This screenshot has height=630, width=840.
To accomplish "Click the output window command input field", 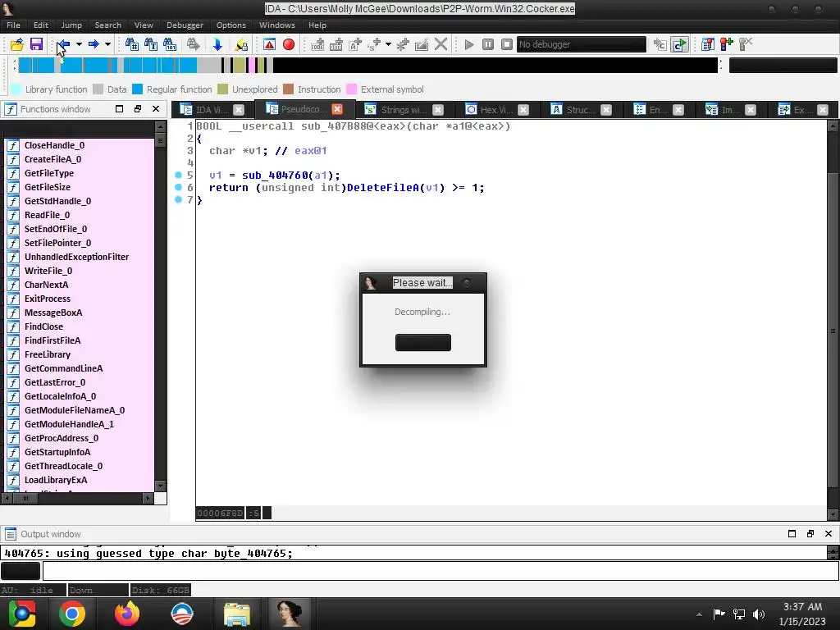I will (x=441, y=571).
